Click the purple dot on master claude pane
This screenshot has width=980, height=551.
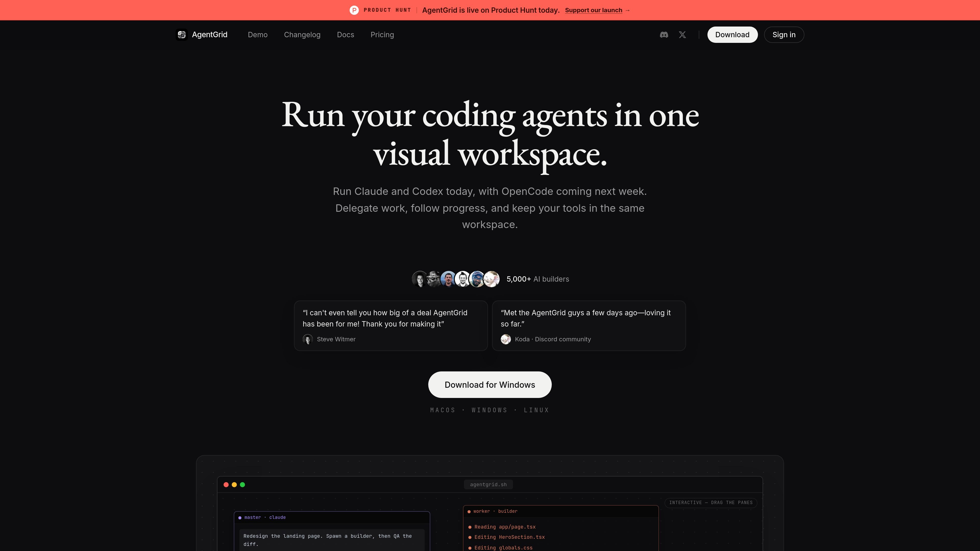coord(240,518)
